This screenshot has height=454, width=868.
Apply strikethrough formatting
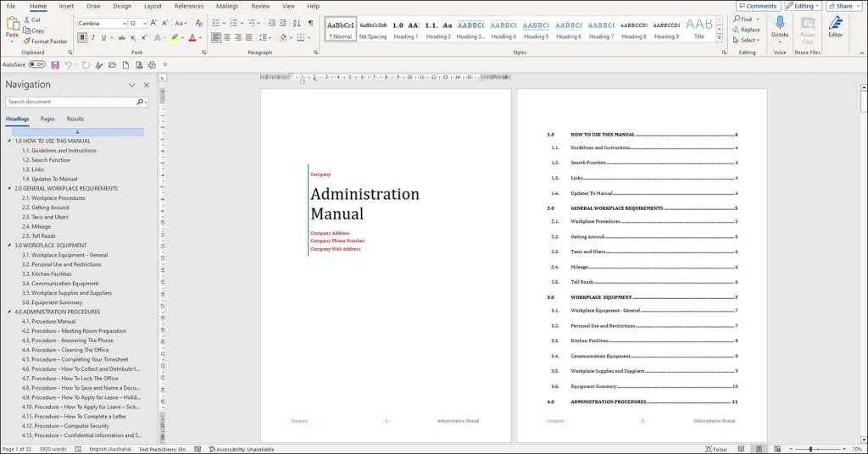click(121, 37)
